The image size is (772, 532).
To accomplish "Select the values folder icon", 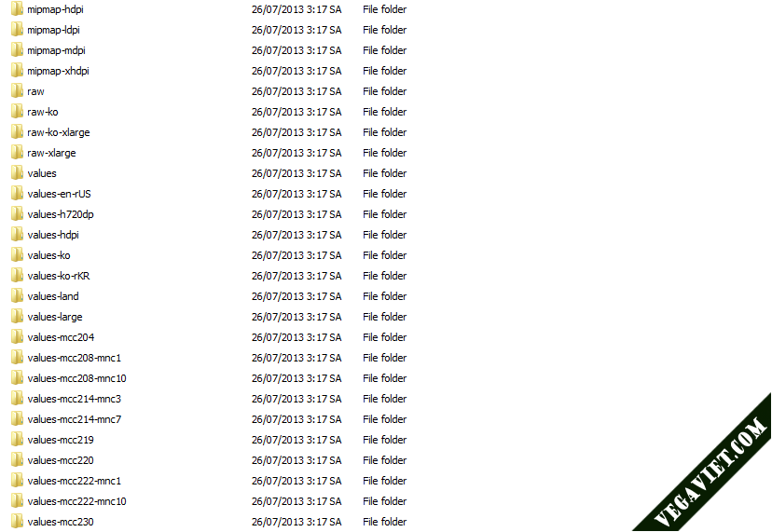I will (17, 172).
